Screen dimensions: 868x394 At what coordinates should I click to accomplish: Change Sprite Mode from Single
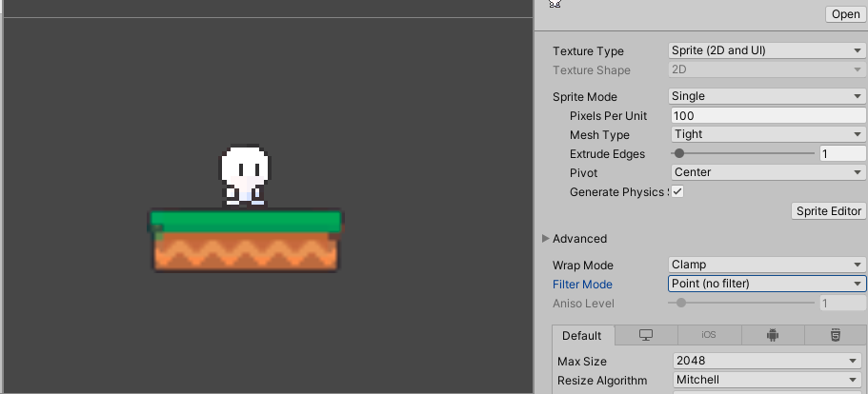[x=767, y=96]
